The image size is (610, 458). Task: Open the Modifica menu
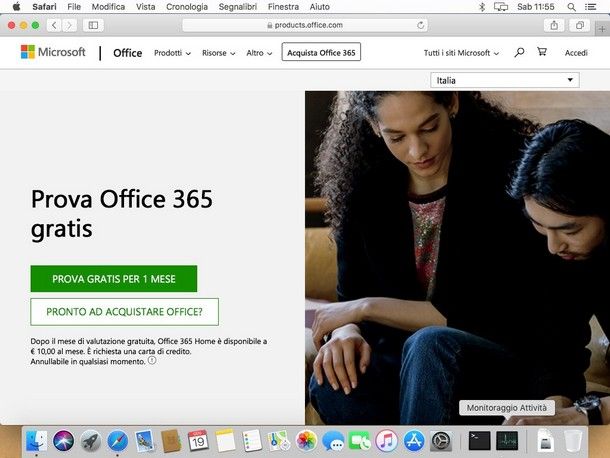pos(108,7)
